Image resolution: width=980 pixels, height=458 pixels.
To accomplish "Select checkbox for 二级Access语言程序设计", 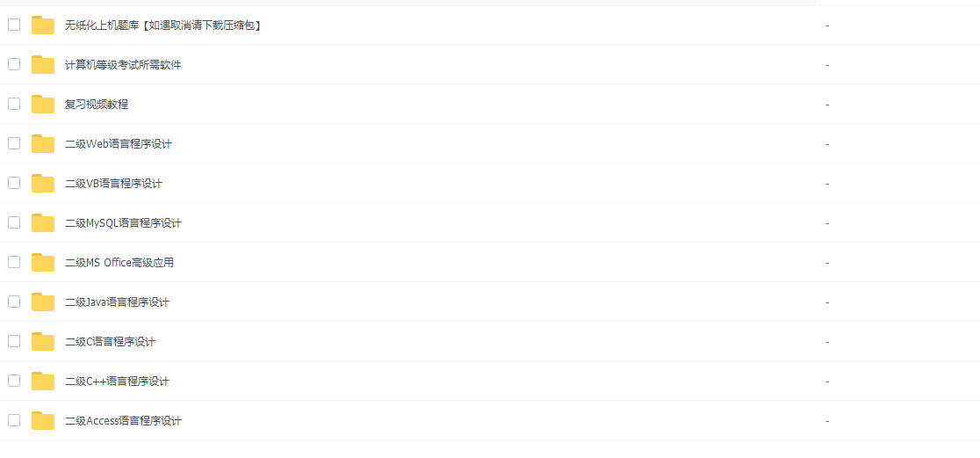I will pyautogui.click(x=14, y=420).
